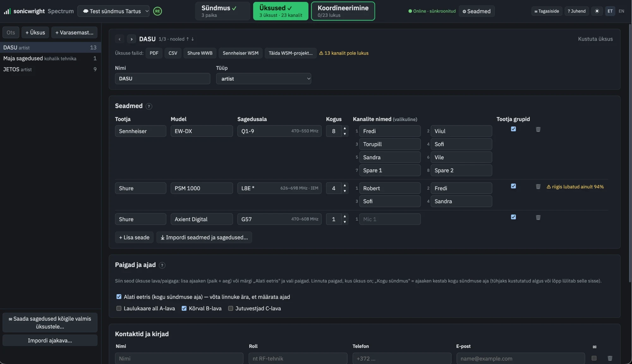Image resolution: width=632 pixels, height=364 pixels.
Task: Switch to the Üksused tab
Action: click(x=281, y=11)
